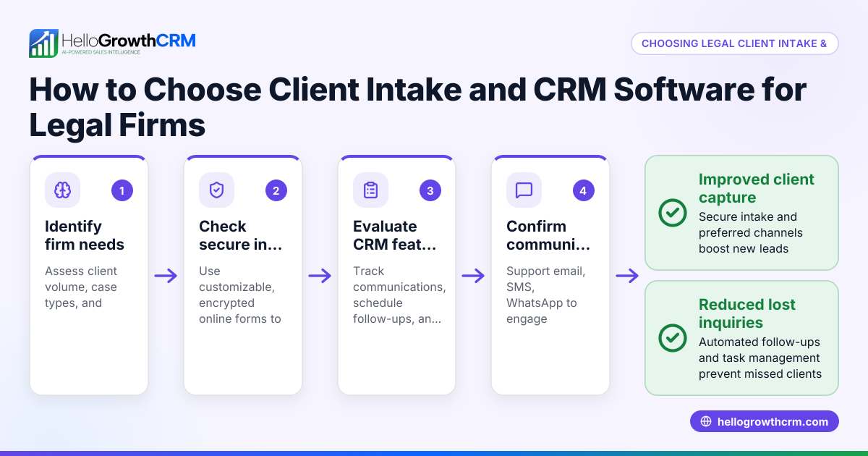Click the HelloGrowthCRM brand name text
Screen dimensions: 868x456
coord(129,40)
